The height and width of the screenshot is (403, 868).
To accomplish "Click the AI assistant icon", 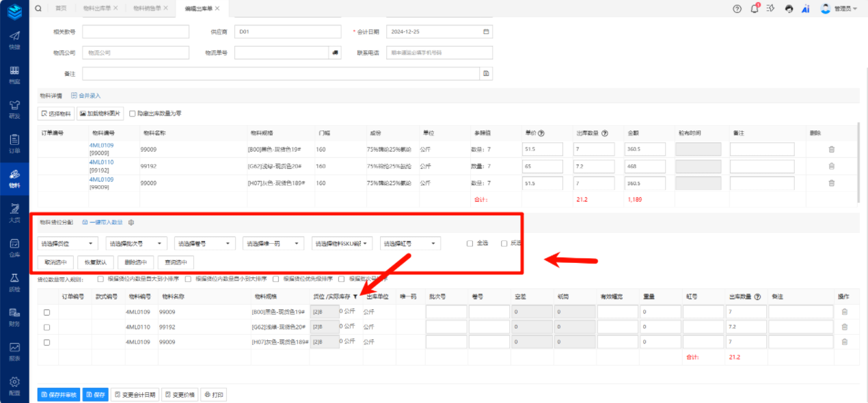I will [806, 9].
